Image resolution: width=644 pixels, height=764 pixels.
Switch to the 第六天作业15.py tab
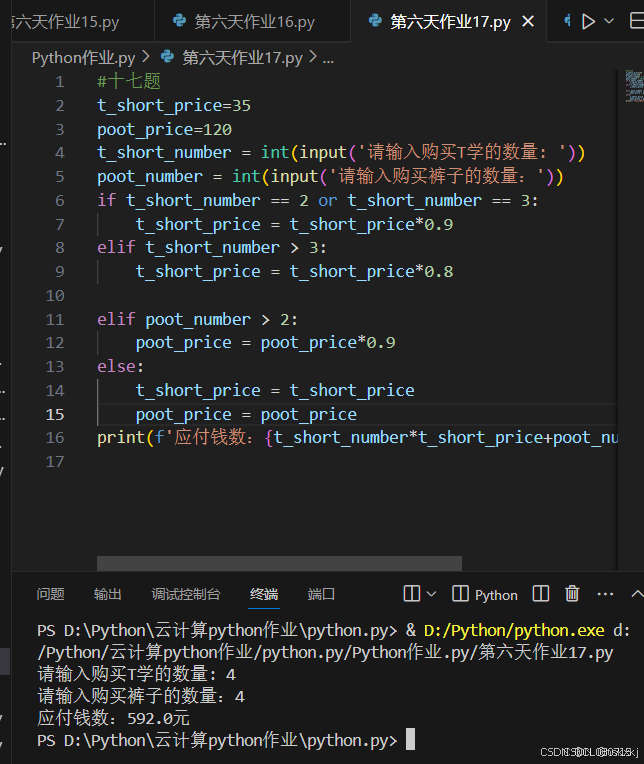[x=78, y=21]
